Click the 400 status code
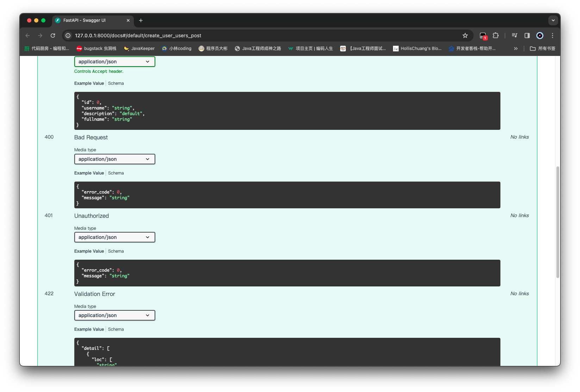The image size is (580, 392). coord(49,137)
